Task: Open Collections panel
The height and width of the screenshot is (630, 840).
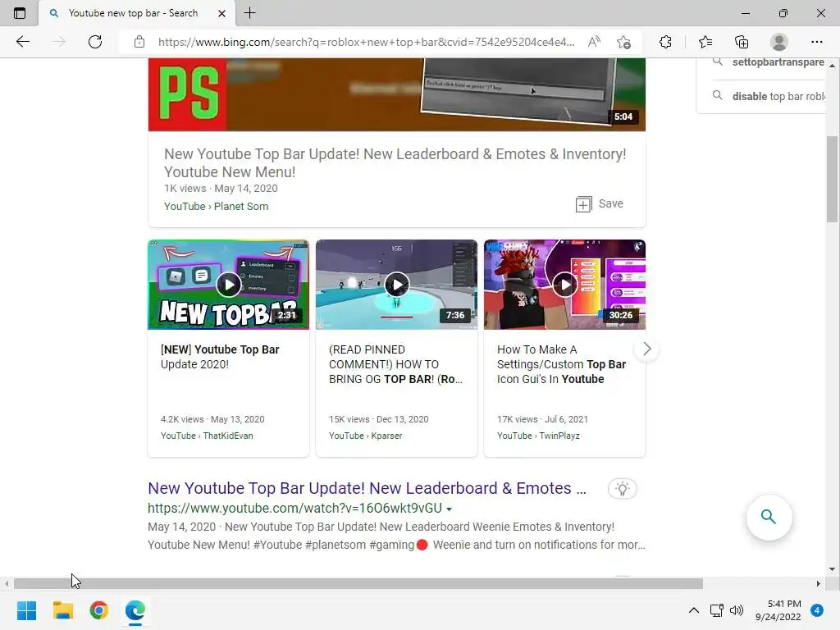Action: point(742,42)
